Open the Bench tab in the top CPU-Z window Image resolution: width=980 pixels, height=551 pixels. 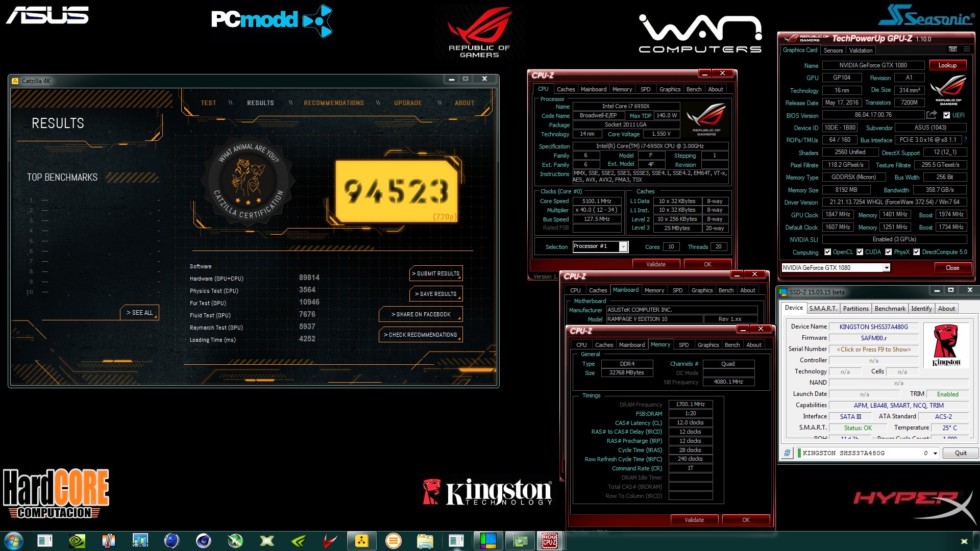click(x=694, y=89)
